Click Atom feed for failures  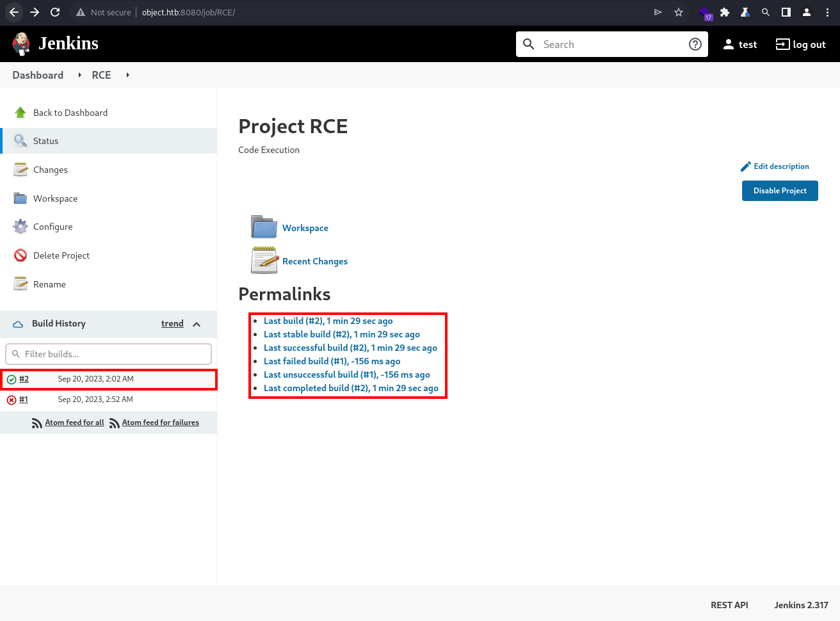pos(161,423)
